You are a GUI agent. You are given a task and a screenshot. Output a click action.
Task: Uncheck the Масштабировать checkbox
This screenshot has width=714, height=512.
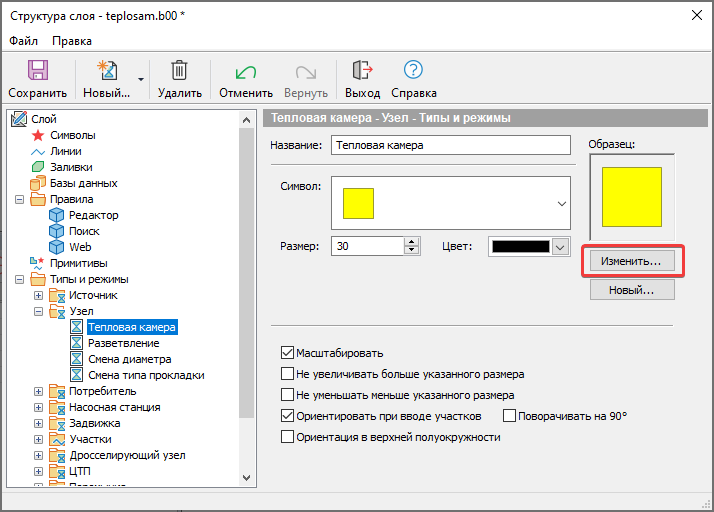289,353
